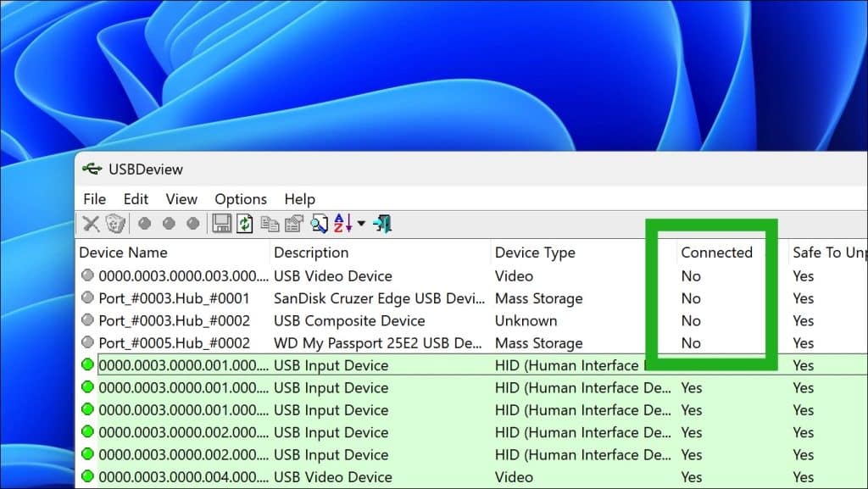The image size is (868, 489).
Task: Click the USB Composite Device description
Action: pos(349,321)
